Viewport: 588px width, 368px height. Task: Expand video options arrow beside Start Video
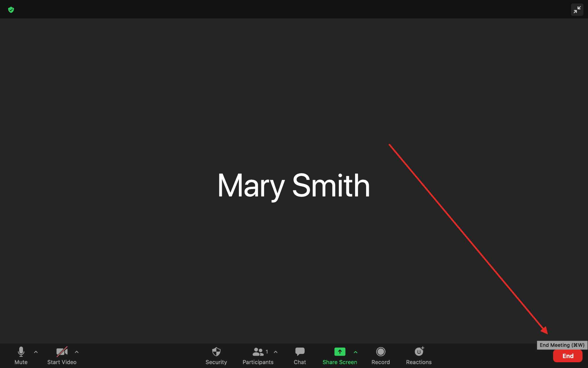77,352
